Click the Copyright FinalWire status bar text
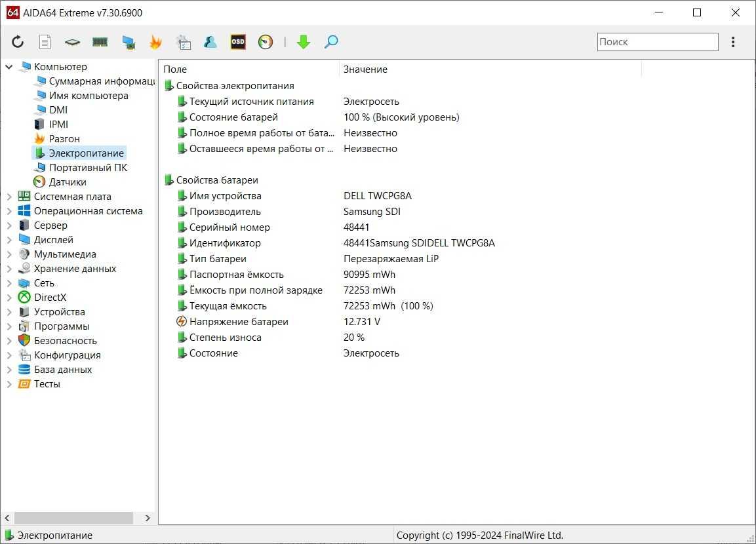This screenshot has width=756, height=544. pyautogui.click(x=480, y=535)
